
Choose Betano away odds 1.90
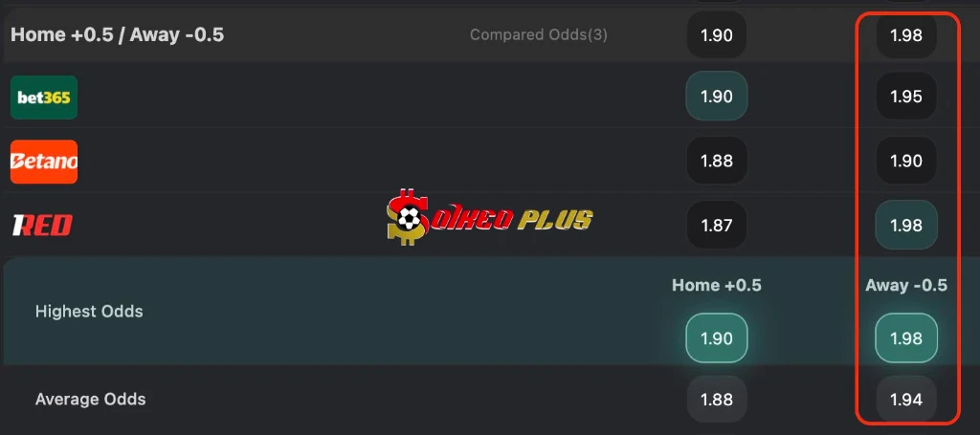tap(905, 162)
